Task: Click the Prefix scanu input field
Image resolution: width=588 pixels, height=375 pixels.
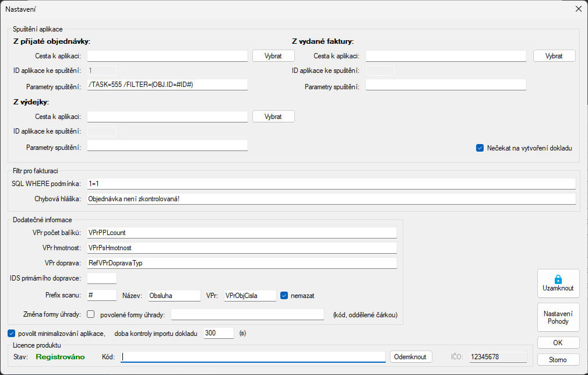Action: coord(102,296)
